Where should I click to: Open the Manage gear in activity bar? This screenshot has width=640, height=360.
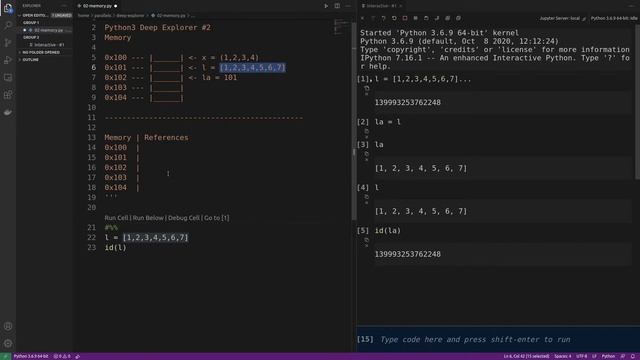pos(8,343)
